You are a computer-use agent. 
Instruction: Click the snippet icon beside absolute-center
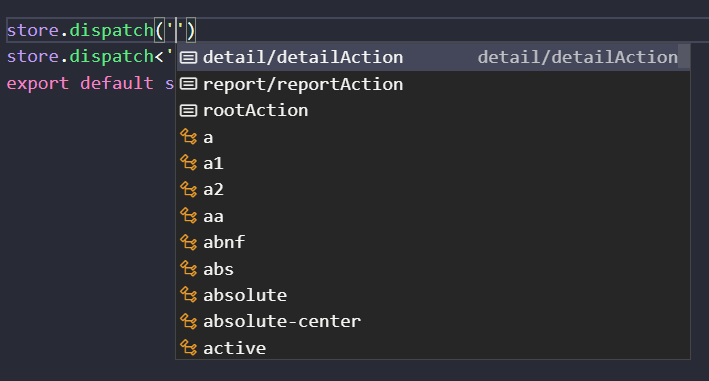189,321
